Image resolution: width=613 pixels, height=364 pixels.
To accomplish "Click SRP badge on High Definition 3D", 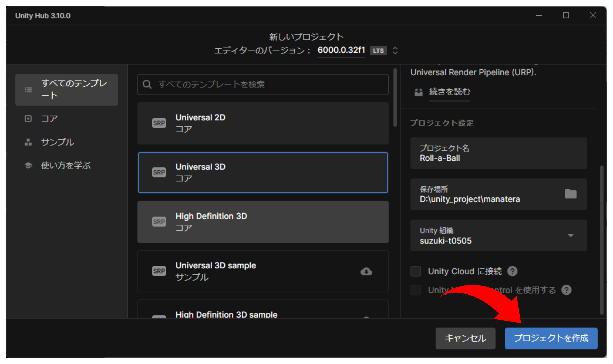I will tap(159, 222).
